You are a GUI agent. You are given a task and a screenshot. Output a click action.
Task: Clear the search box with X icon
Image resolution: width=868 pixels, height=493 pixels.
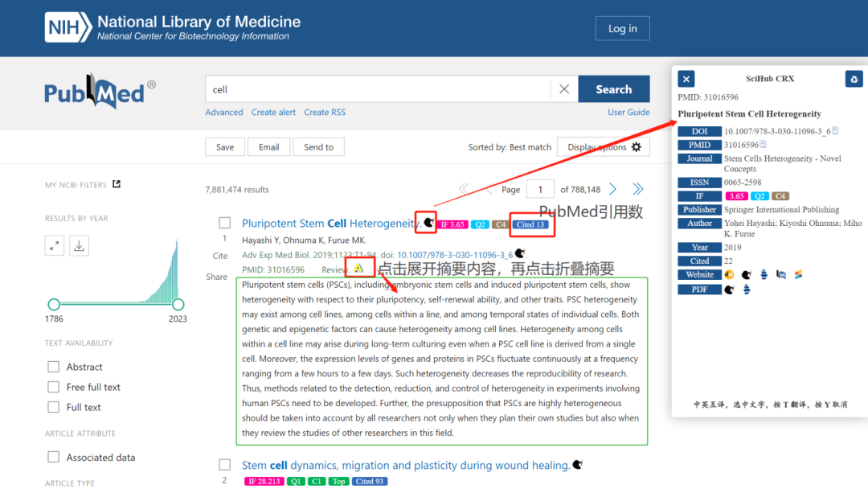564,89
